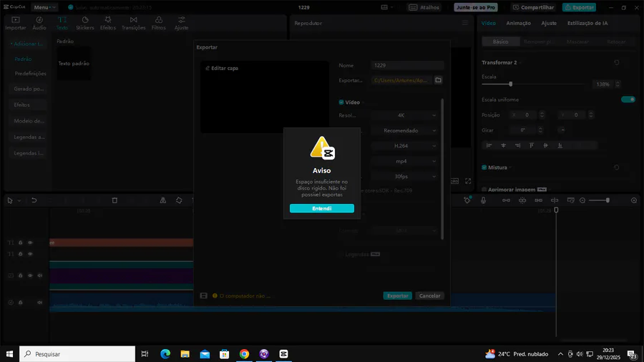644x362 pixels.
Task: Toggle the Aprimorar imagem checkbox
Action: [x=484, y=190]
